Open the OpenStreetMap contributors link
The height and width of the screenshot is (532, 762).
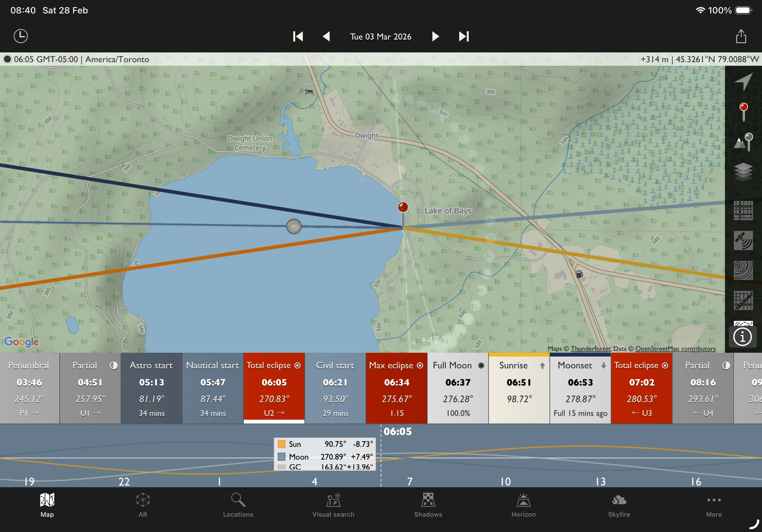(675, 348)
